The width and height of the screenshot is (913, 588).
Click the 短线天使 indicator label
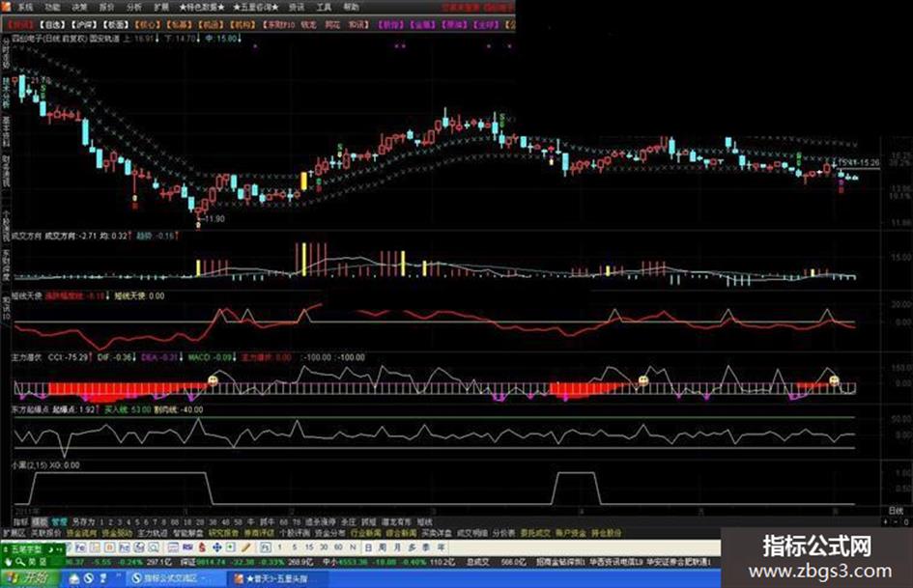(x=26, y=295)
